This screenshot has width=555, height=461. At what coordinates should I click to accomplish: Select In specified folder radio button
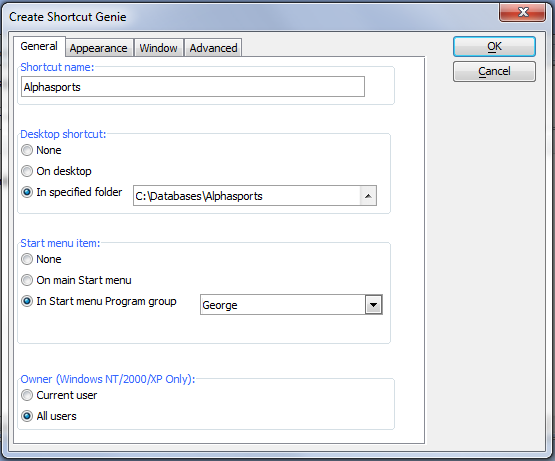[x=71, y=192]
